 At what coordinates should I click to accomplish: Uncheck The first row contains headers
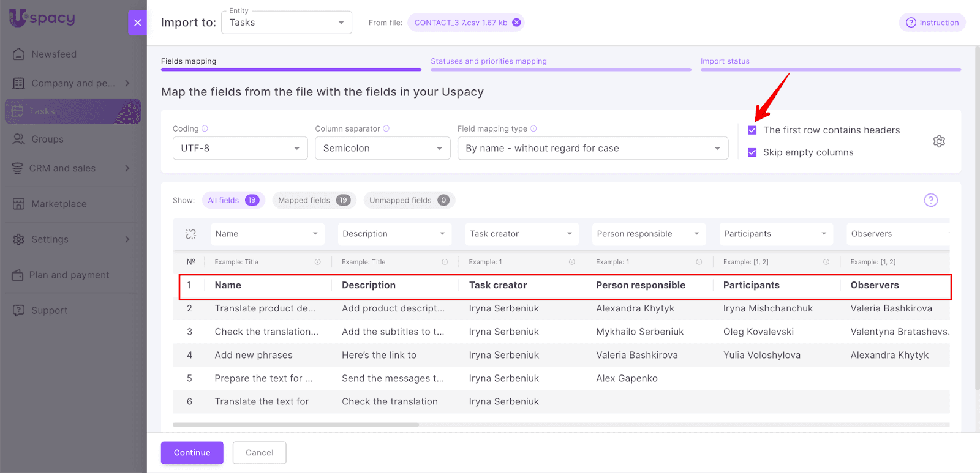point(752,130)
